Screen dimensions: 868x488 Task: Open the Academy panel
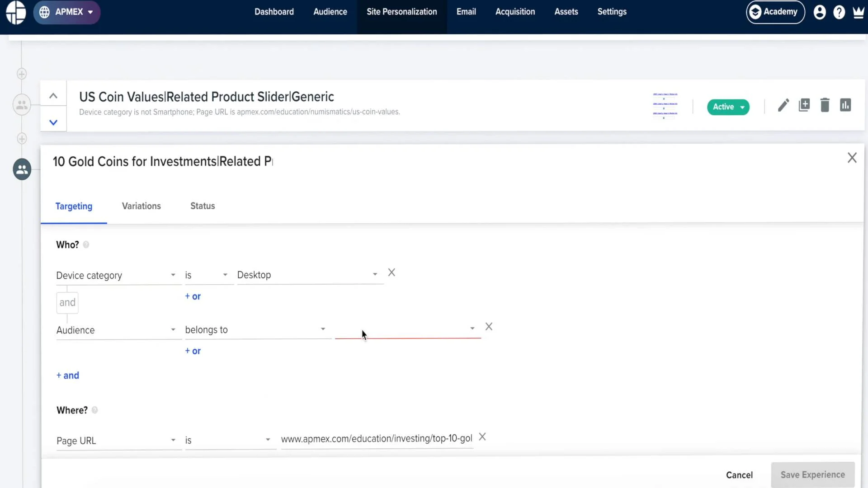pyautogui.click(x=774, y=12)
